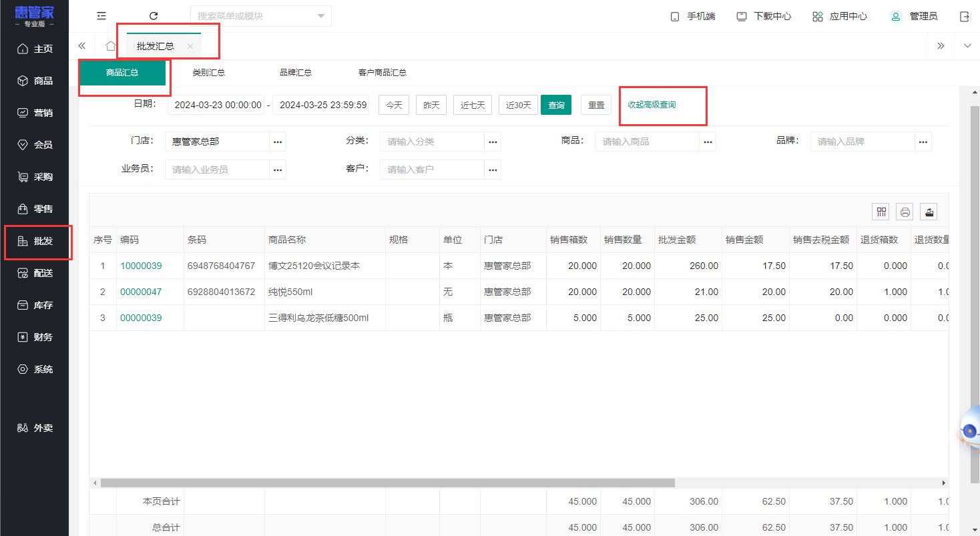Open the 搜索菜单或模块 search dropdown

[260, 16]
